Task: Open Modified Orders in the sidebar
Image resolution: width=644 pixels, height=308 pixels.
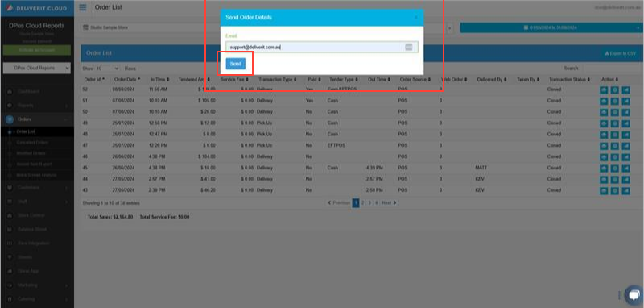Action: coord(31,153)
